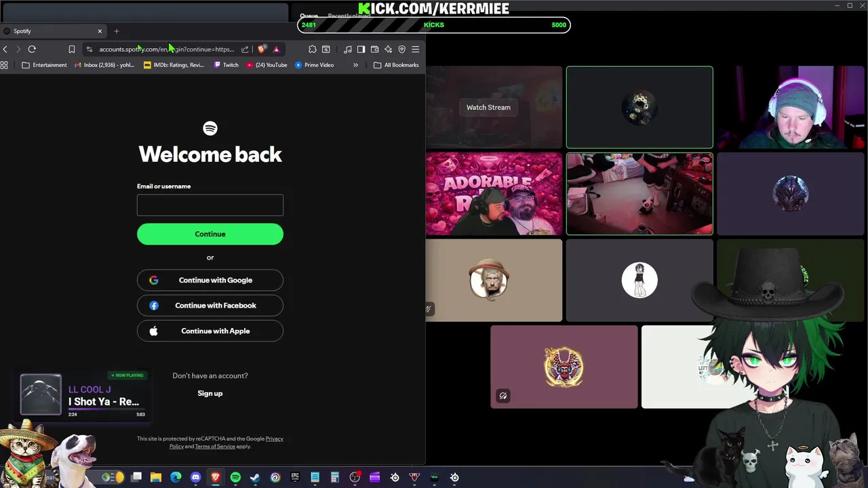Open the Brave hamburger main menu

tap(415, 49)
